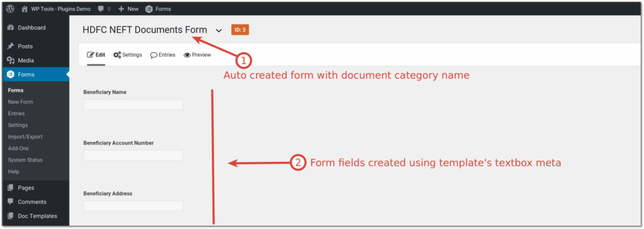Screen dimensions: 644x229
Task: Open comments bubble in admin bar
Action: click(x=100, y=9)
